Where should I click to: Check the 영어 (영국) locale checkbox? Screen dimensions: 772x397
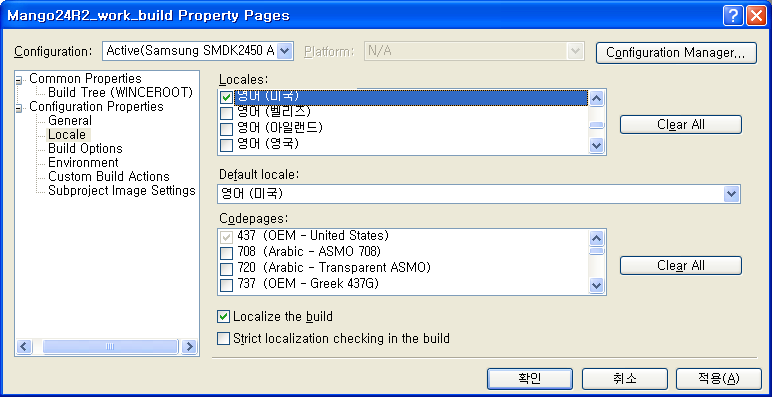click(226, 145)
